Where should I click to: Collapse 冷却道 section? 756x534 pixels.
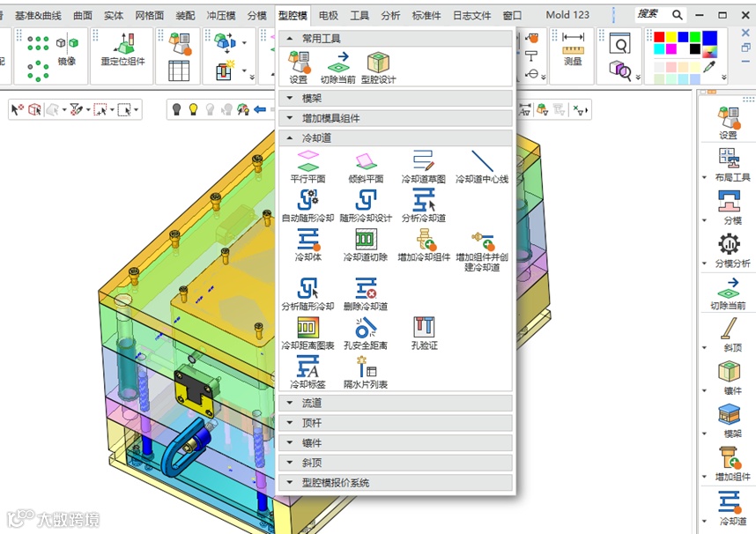[x=395, y=138]
